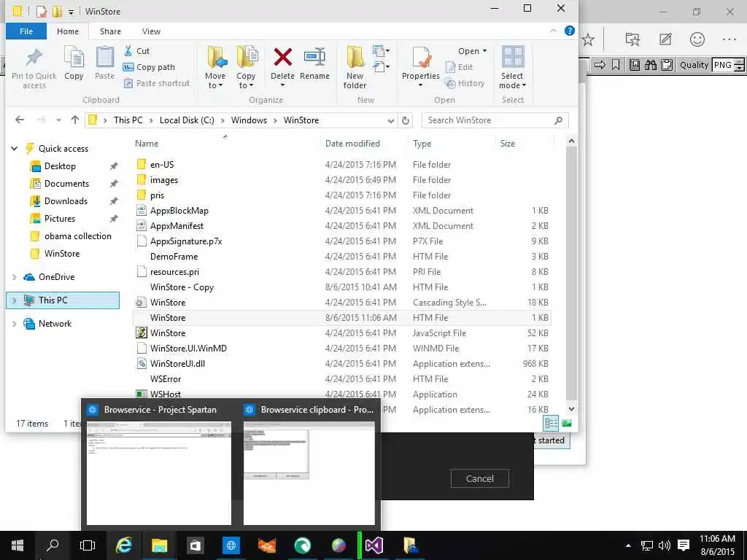Click binoculars icon in background toolbar
Viewport: 747px width, 560px height.
click(651, 65)
